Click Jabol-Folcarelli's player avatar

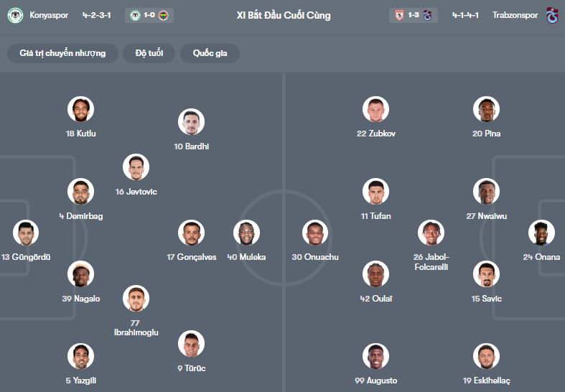click(x=431, y=233)
